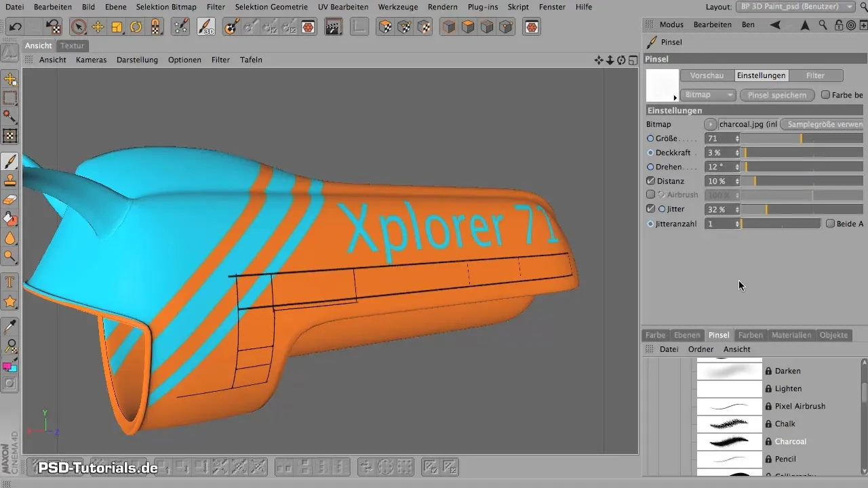The image size is (868, 488).
Task: Click the Filter button in Pinsel panel
Action: pos(815,75)
